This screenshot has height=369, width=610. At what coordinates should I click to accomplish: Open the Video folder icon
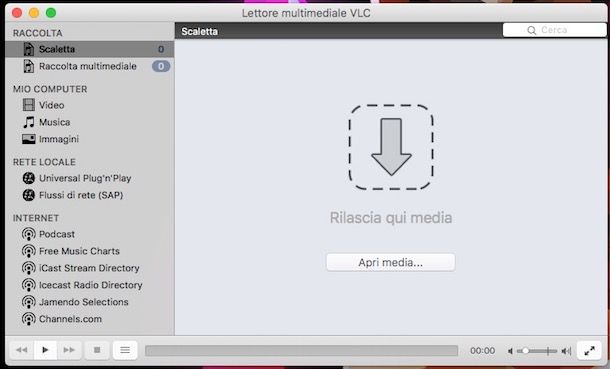[29, 105]
